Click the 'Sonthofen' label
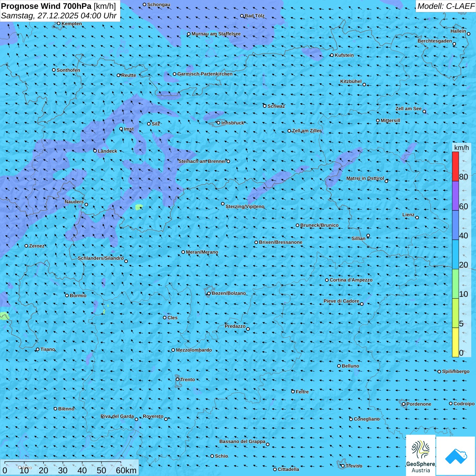Viewport: 476px width, 476px height. (x=68, y=70)
